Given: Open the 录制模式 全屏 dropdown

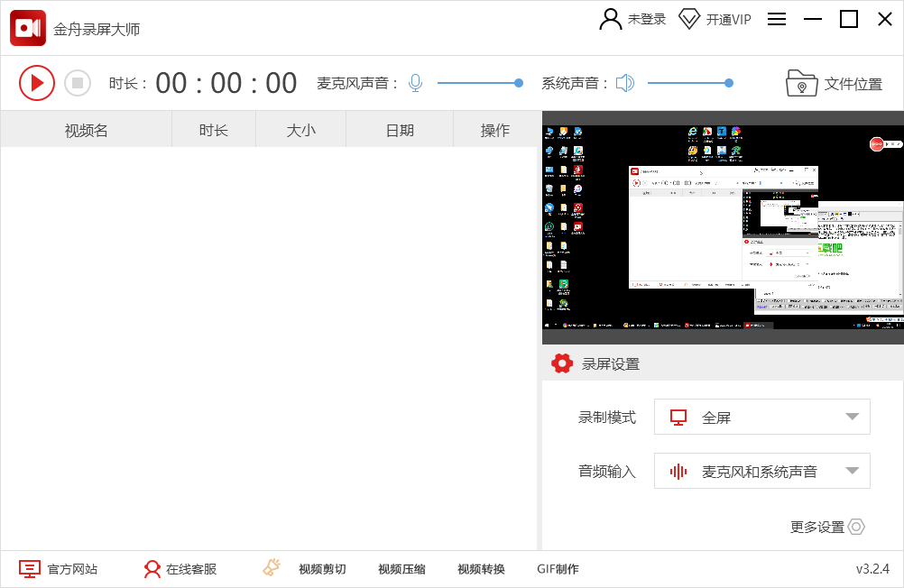Looking at the screenshot, I should [x=761, y=417].
